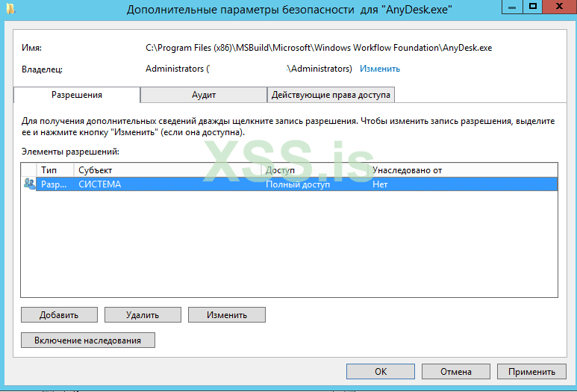Screen dimensions: 577x392
Task: Maximize the security settings window
Action: [532, 7]
